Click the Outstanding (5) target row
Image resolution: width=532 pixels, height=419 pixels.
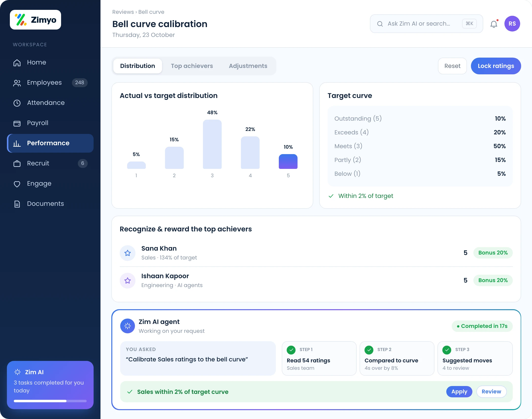tap(420, 119)
